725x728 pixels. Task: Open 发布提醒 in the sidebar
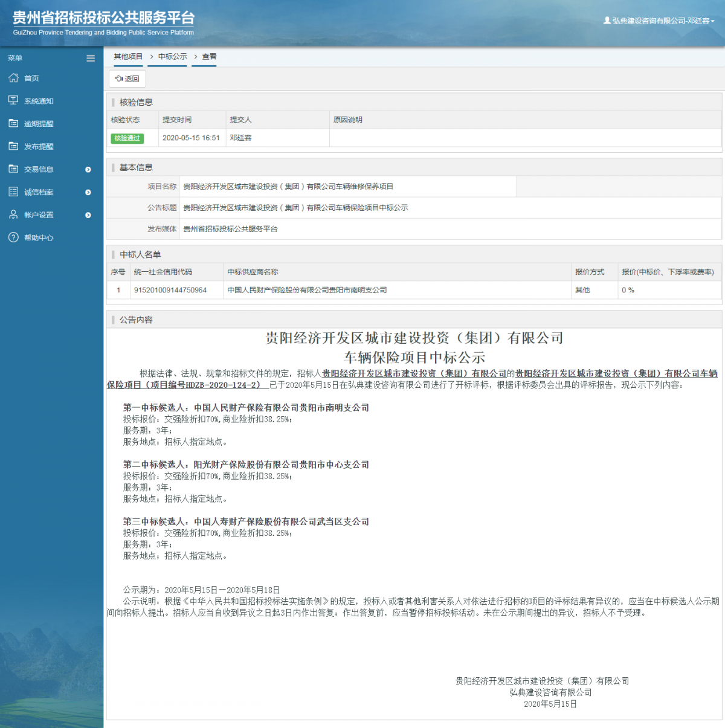click(39, 147)
